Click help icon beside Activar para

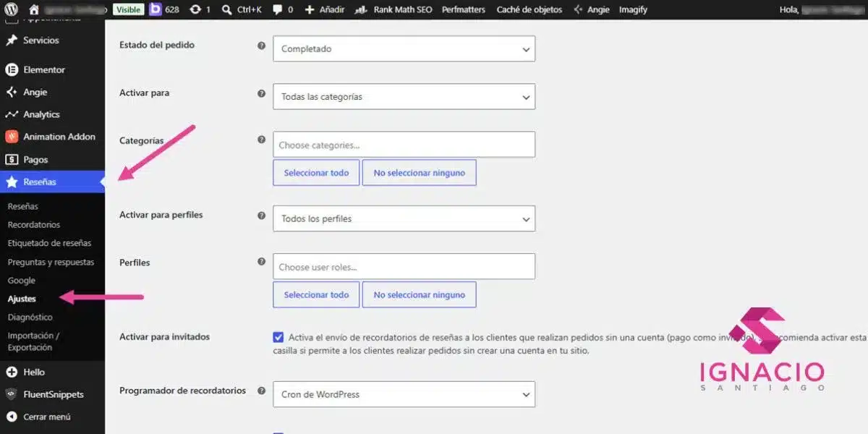pos(262,94)
